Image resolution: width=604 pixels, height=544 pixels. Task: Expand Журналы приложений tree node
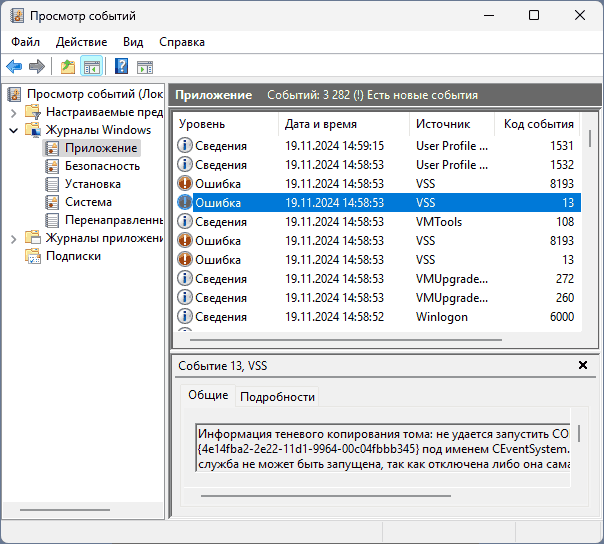13,239
